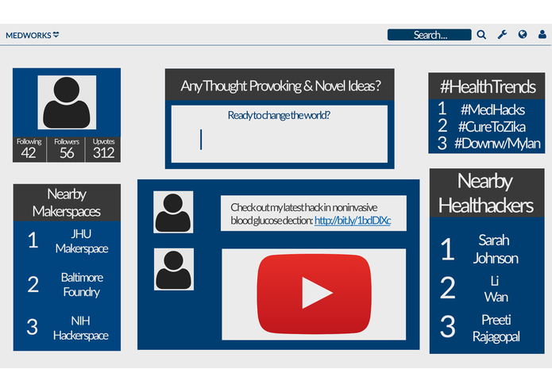Click the #HealthTrends heading
This screenshot has height=392, width=552.
[488, 86]
